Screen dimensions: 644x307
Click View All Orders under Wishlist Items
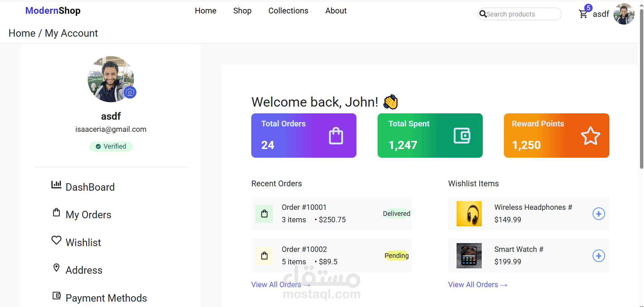(478, 284)
